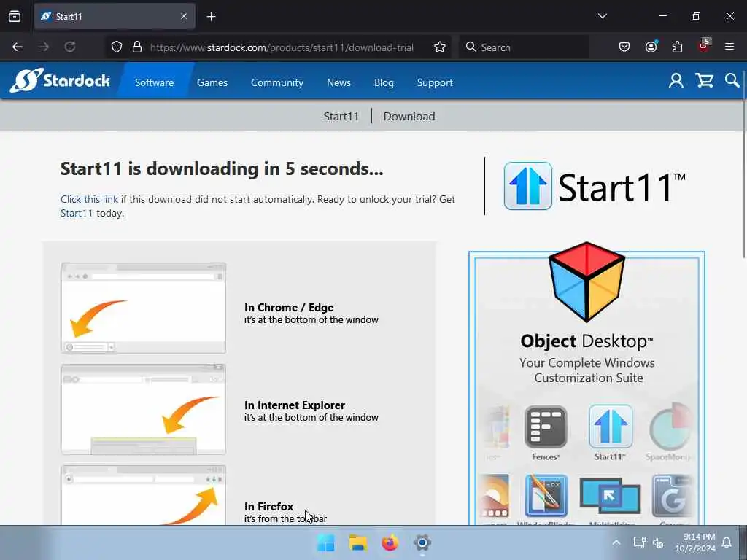Image resolution: width=747 pixels, height=560 pixels.
Task: Follow the 'Click this link' download link
Action: tap(89, 199)
